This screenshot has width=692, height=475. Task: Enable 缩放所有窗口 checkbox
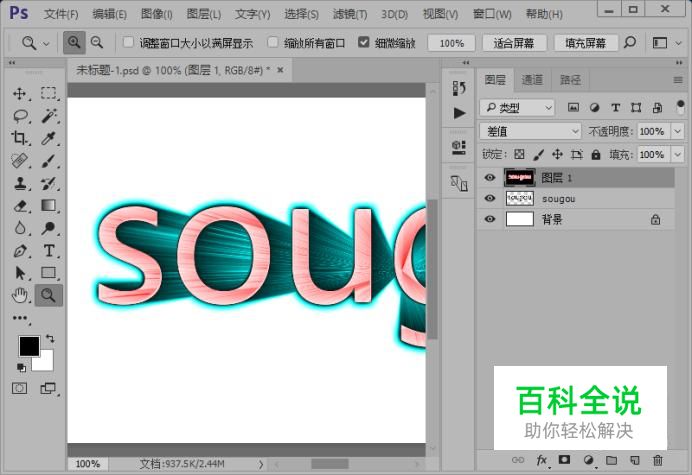[273, 42]
